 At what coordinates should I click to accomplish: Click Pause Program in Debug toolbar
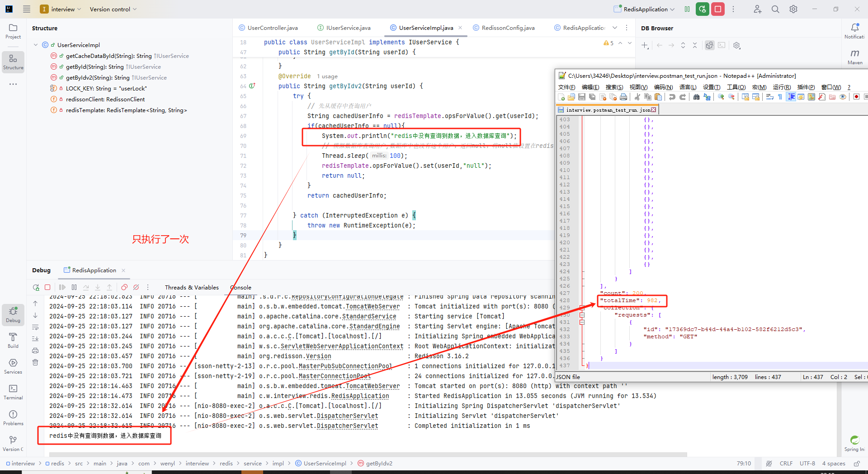74,287
